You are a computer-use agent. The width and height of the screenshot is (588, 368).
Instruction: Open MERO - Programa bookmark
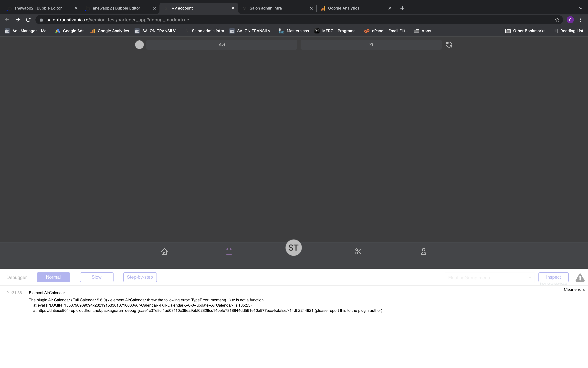pos(336,31)
